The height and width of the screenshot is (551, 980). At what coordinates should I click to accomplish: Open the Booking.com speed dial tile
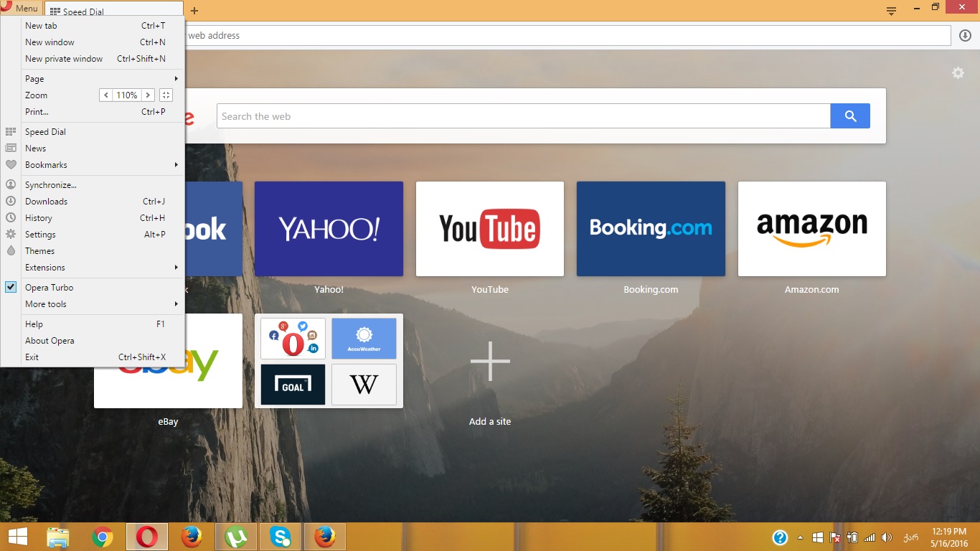[x=651, y=229]
